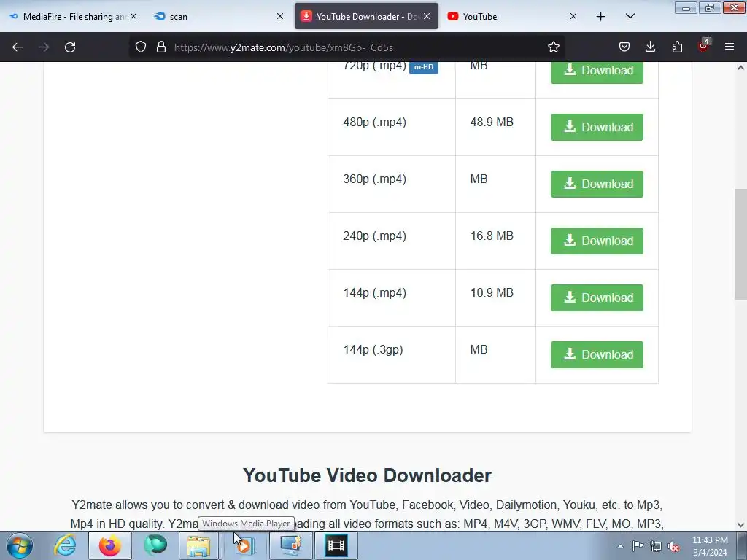Open the network tray icon
Screen dimensions: 747x560
[x=656, y=547]
